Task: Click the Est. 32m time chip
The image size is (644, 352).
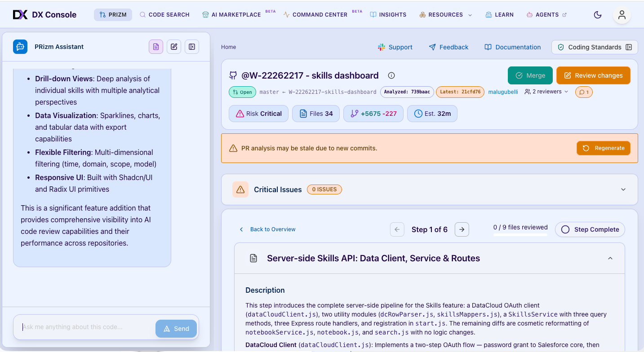Action: click(432, 114)
